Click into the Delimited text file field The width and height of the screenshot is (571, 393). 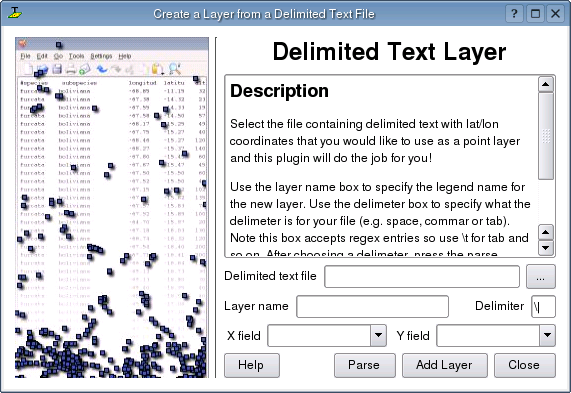coord(422,276)
